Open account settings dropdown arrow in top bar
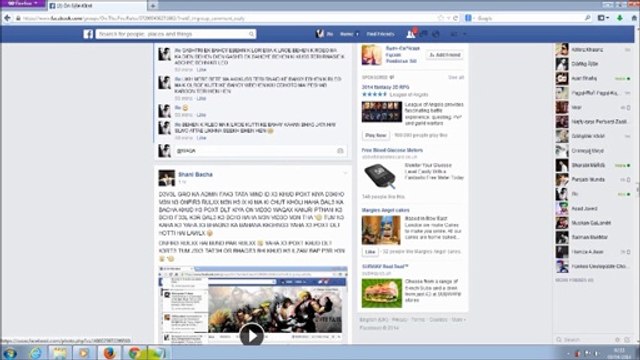640x360 pixels. (x=464, y=34)
